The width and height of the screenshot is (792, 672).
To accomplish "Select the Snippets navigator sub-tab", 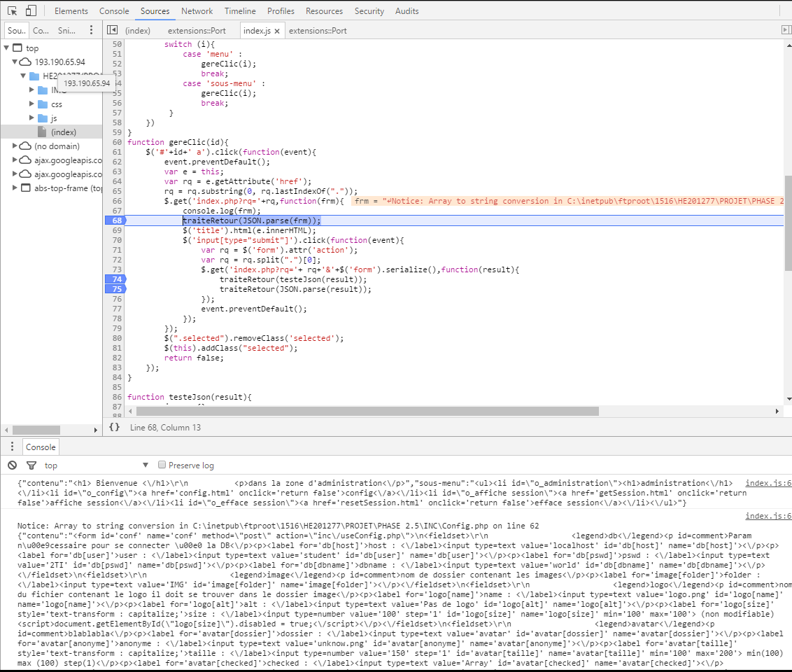I will (66, 30).
